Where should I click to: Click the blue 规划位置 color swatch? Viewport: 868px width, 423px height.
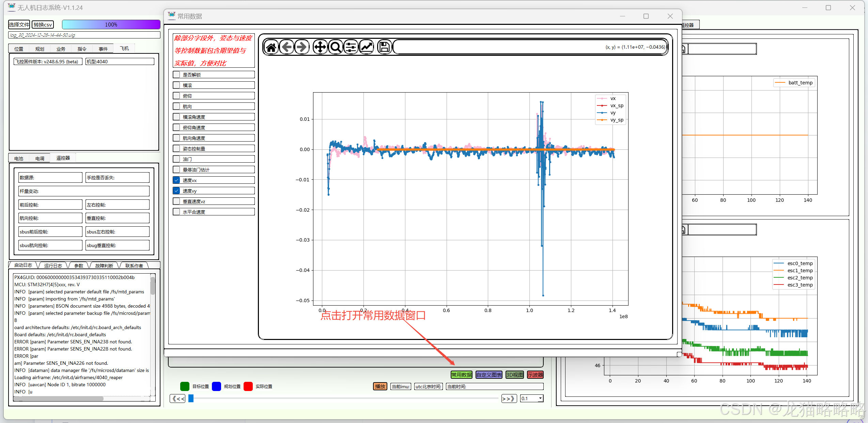tap(217, 386)
